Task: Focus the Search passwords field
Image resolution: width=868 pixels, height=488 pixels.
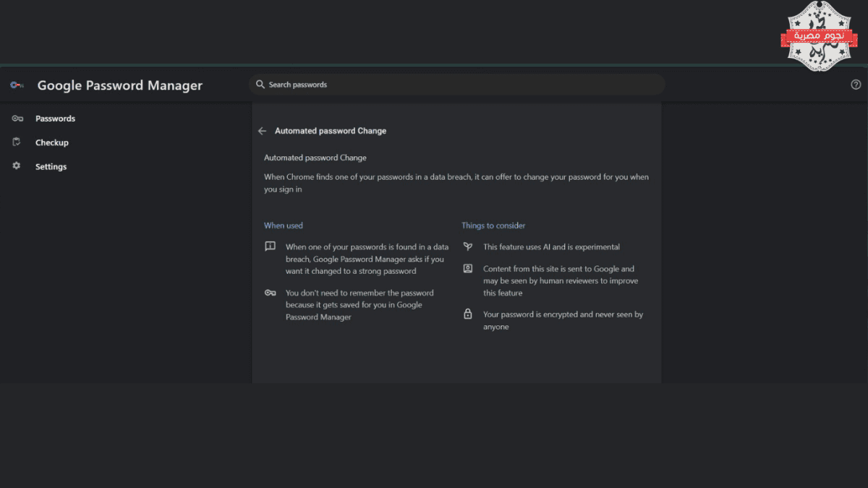Action: pyautogui.click(x=456, y=85)
